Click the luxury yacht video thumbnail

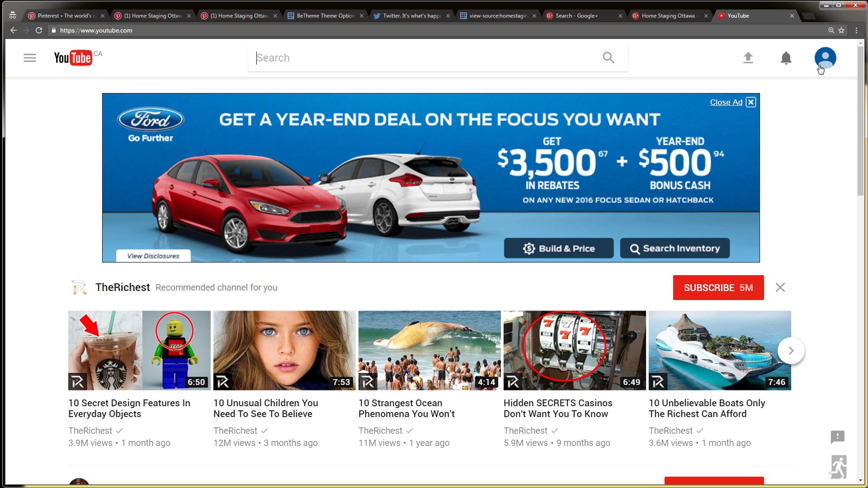[720, 350]
